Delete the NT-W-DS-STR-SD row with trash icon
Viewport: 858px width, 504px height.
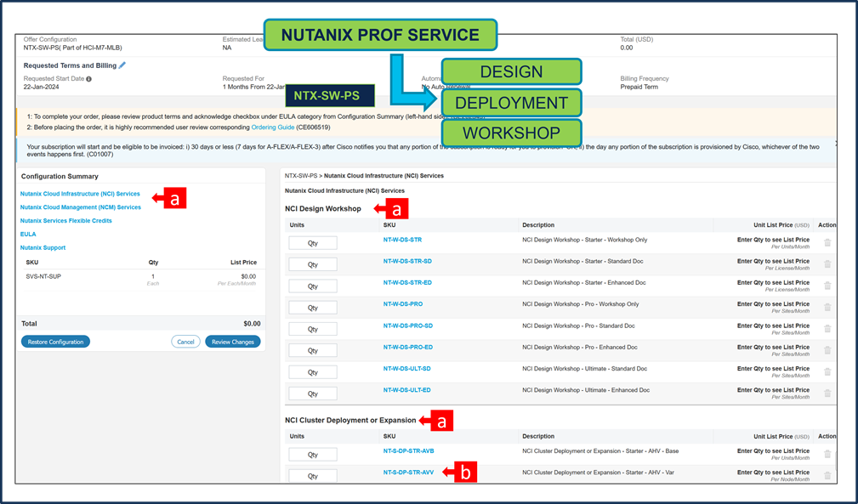(x=827, y=264)
